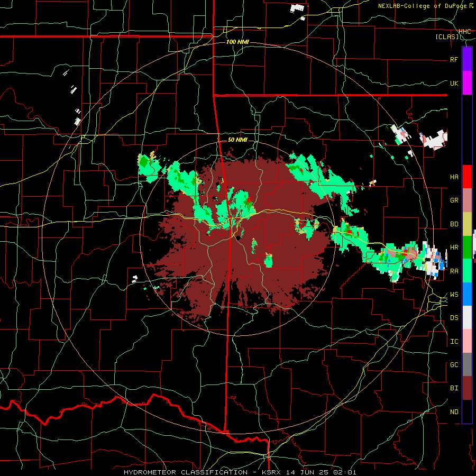Click the RF purple legend swatch

click(467, 59)
